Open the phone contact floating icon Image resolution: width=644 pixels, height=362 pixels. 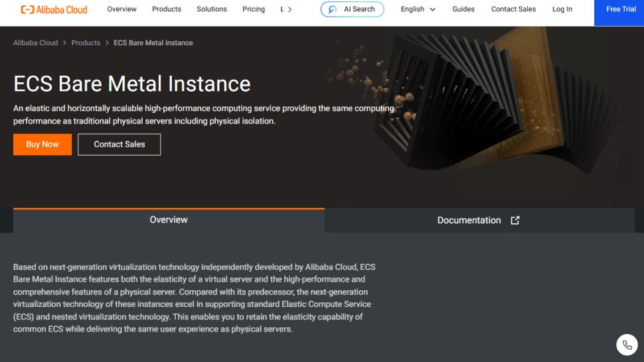click(627, 345)
